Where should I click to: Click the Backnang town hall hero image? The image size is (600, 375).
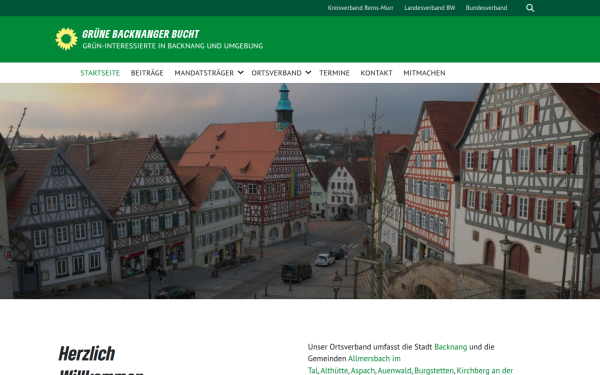coord(300,191)
